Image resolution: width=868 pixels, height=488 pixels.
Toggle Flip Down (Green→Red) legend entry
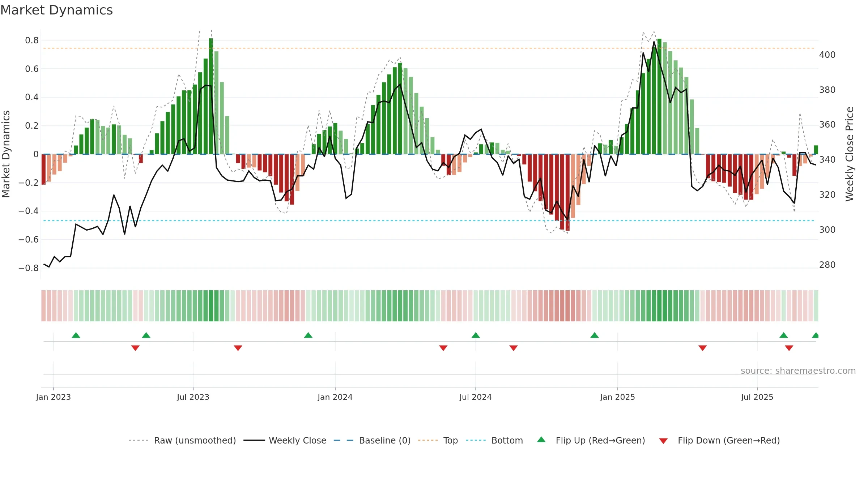point(719,440)
